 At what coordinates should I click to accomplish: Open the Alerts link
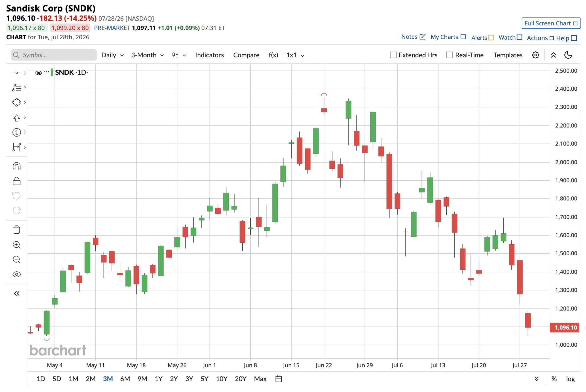point(483,38)
